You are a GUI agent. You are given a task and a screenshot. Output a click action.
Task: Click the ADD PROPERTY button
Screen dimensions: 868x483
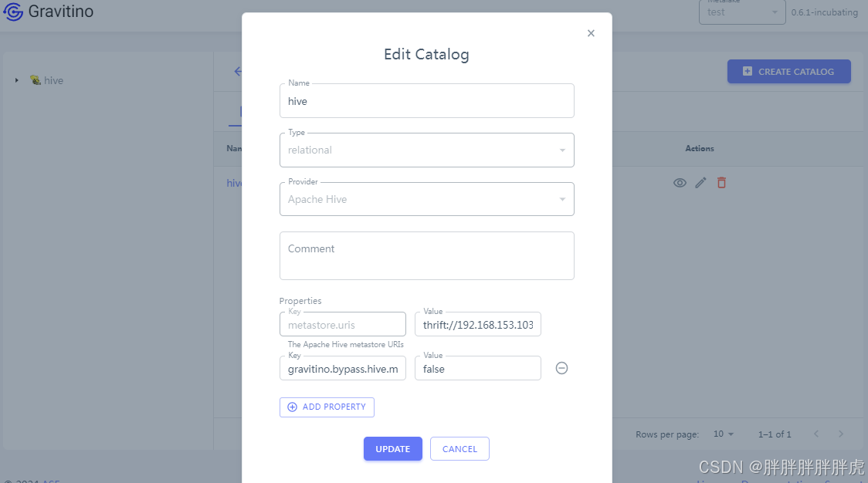[x=327, y=407]
